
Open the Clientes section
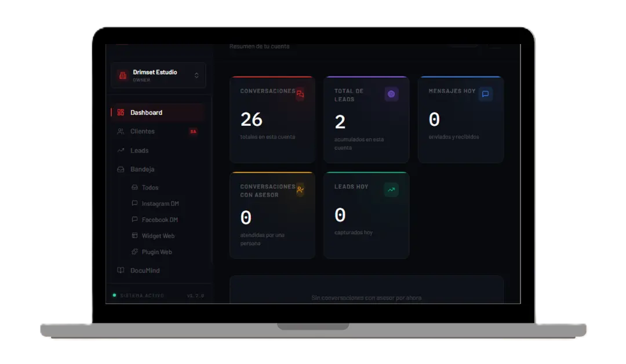click(x=158, y=132)
